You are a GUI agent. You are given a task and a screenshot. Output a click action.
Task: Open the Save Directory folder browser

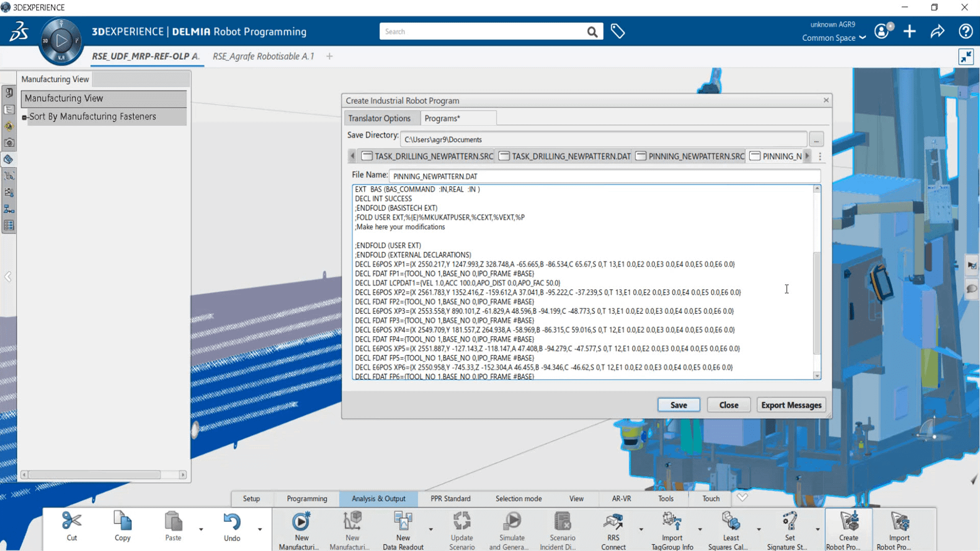coord(817,139)
